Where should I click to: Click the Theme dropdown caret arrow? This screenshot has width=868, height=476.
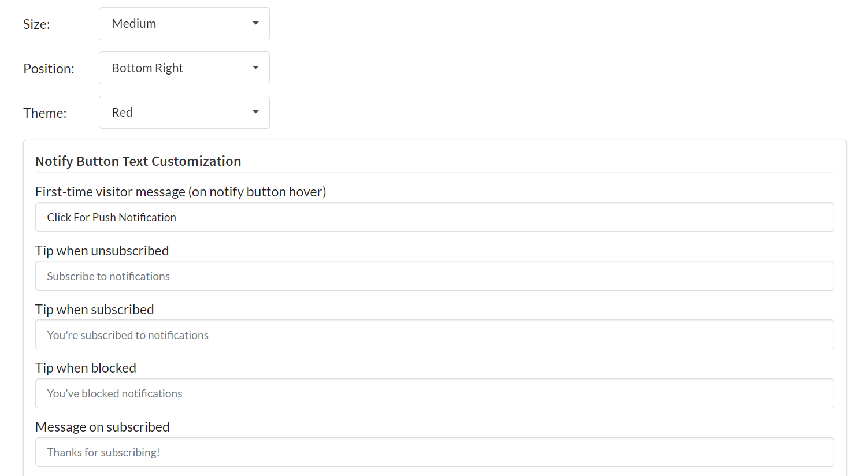coord(255,112)
